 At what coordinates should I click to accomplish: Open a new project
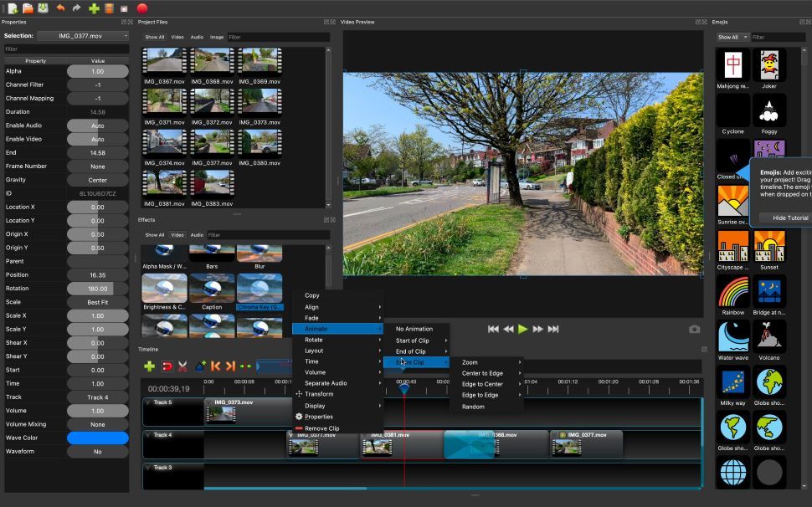point(12,7)
